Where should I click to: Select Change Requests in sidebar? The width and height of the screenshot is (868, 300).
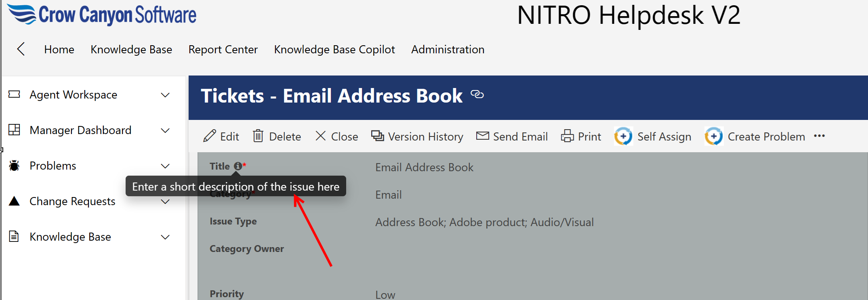pos(72,201)
